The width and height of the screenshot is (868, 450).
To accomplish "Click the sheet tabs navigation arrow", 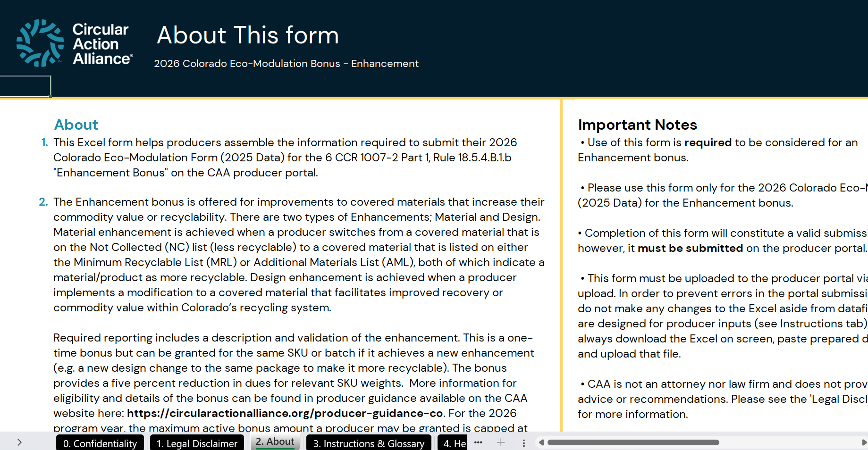I will (x=19, y=442).
